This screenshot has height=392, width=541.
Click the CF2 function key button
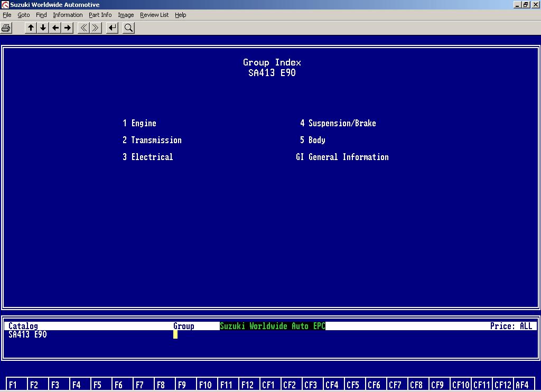[x=291, y=385]
